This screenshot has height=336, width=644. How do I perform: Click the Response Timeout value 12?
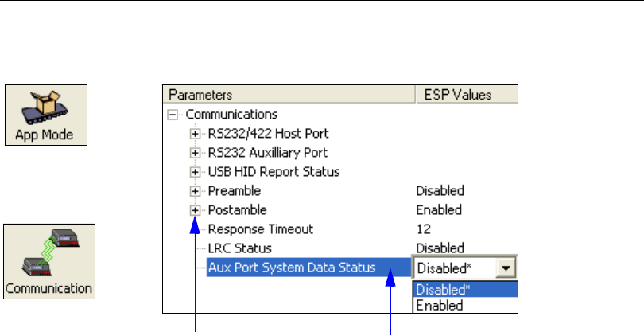(x=425, y=229)
